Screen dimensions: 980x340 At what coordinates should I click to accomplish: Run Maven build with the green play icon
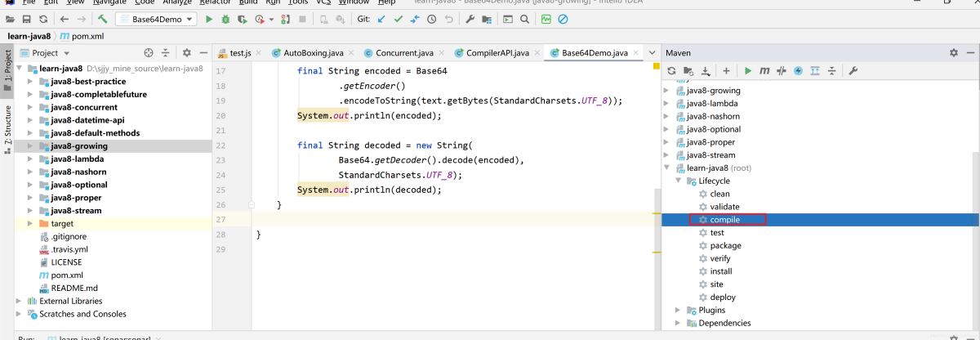748,71
